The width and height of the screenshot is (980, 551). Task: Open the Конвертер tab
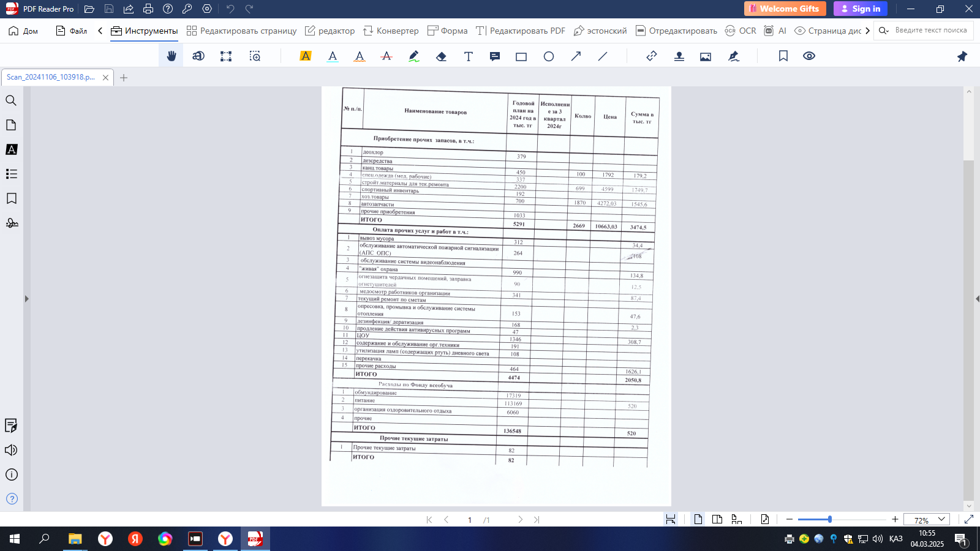pyautogui.click(x=391, y=31)
